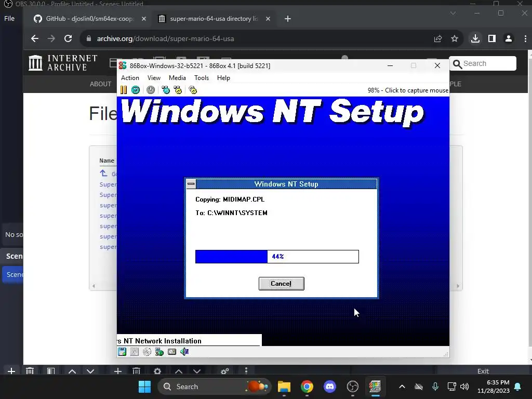Move source down with OBS sources down arrow
Viewport: 532px width, 399px height.
pos(197,371)
